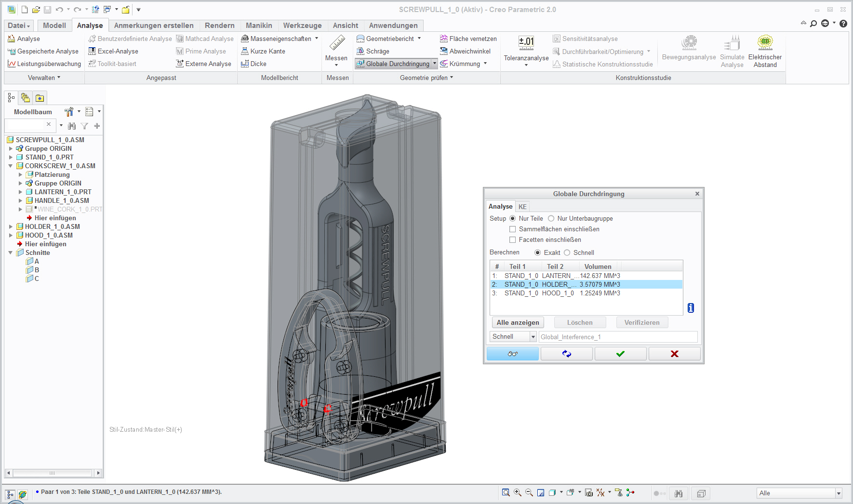
Task: Click the preview glasses button in dialog
Action: pos(512,354)
